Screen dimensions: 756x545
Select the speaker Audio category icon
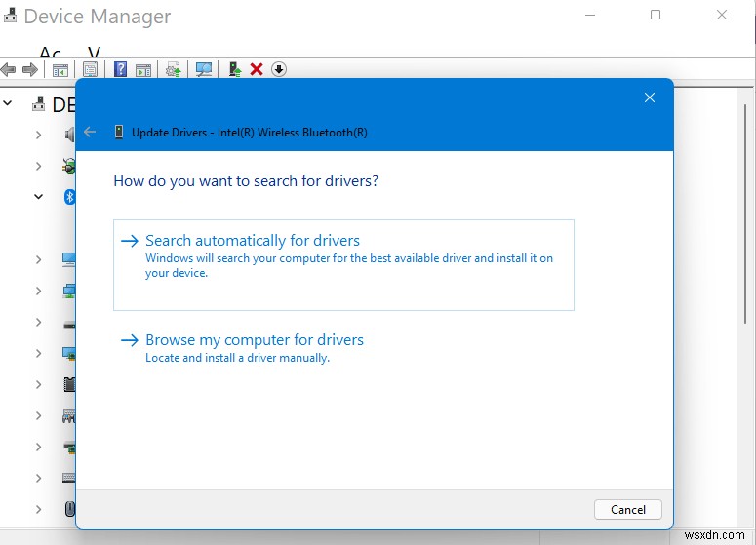click(70, 135)
